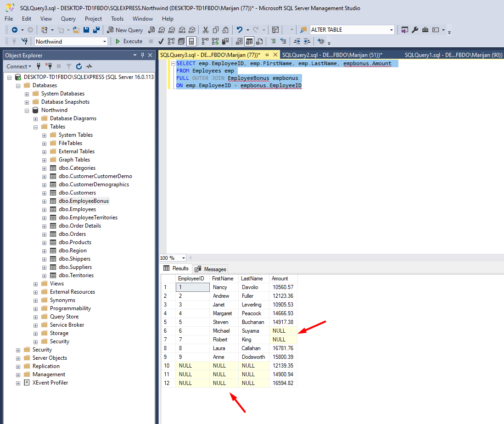Switch to SQLQuery1.sql tab
This screenshot has width=504, height=424.
click(x=453, y=55)
